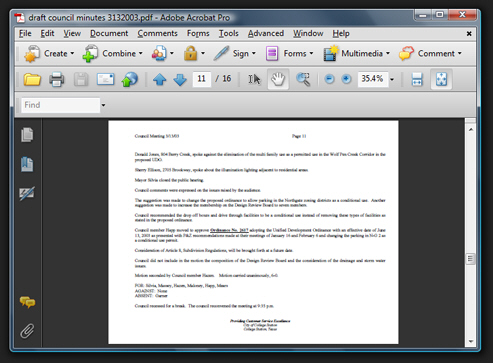Viewport: 493px width, 363px height.
Task: Click the Comment speech bubble icon
Action: coord(406,53)
